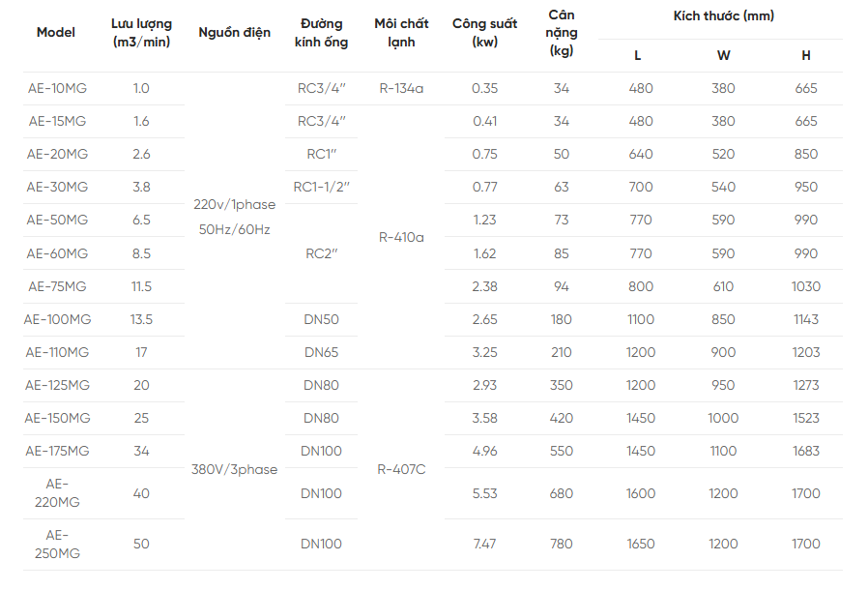Viewport: 868px width, 590px height.
Task: Select the AE-250MG model cell
Action: point(56,544)
